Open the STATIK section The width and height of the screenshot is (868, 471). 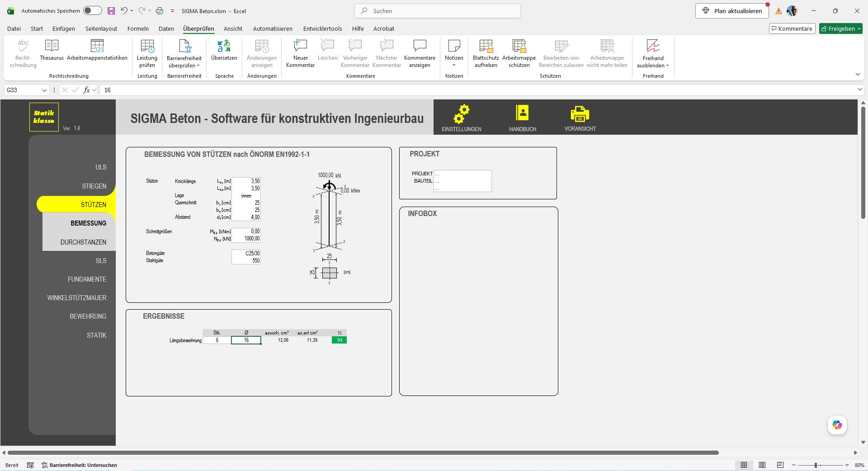(x=97, y=335)
